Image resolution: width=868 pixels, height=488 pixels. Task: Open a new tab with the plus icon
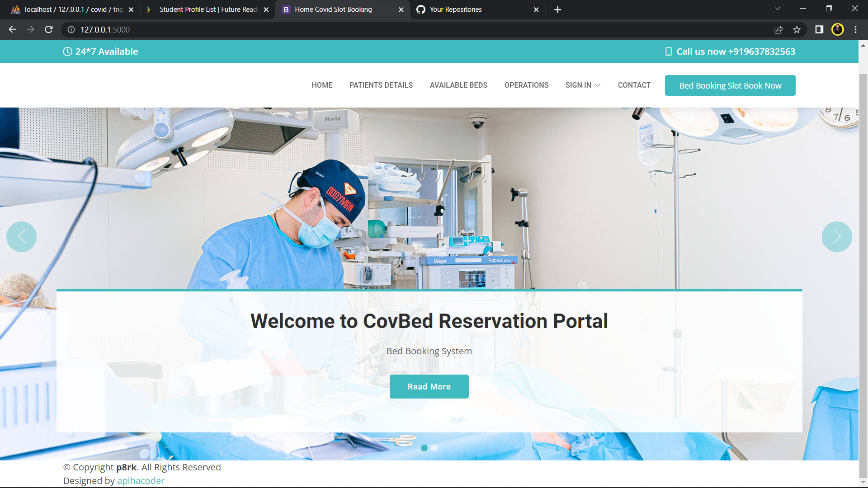pyautogui.click(x=558, y=9)
